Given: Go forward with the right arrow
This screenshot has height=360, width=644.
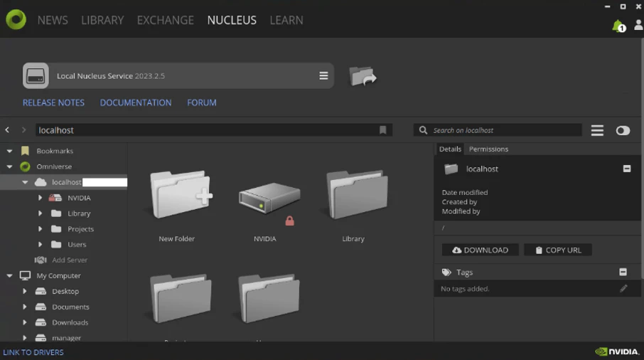Looking at the screenshot, I should tap(24, 130).
